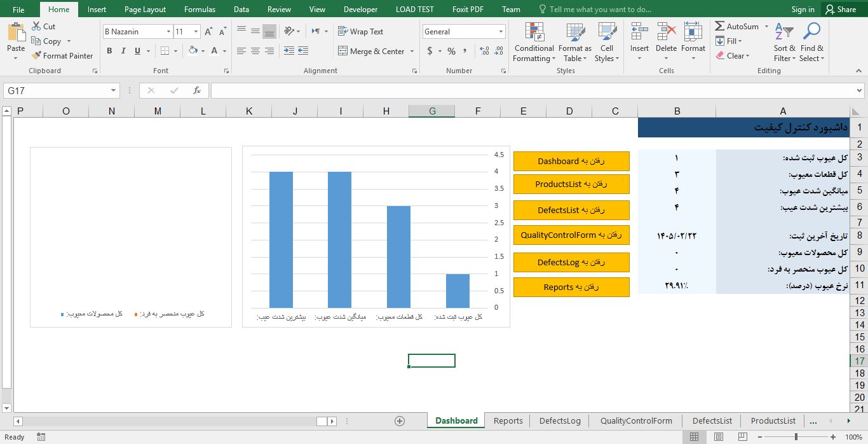Image resolution: width=868 pixels, height=444 pixels.
Task: Toggle Wrap Text
Action: (360, 31)
